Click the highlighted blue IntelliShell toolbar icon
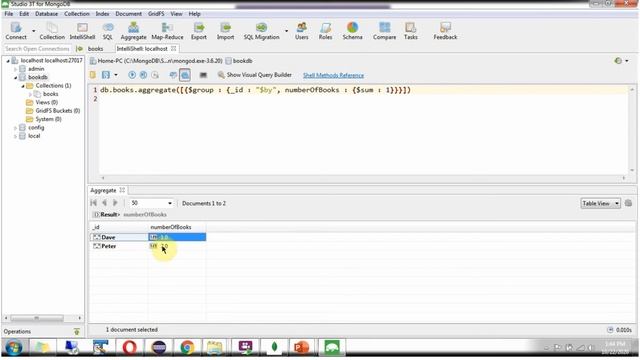Image resolution: width=640 pixels, height=360 pixels. coord(185,75)
